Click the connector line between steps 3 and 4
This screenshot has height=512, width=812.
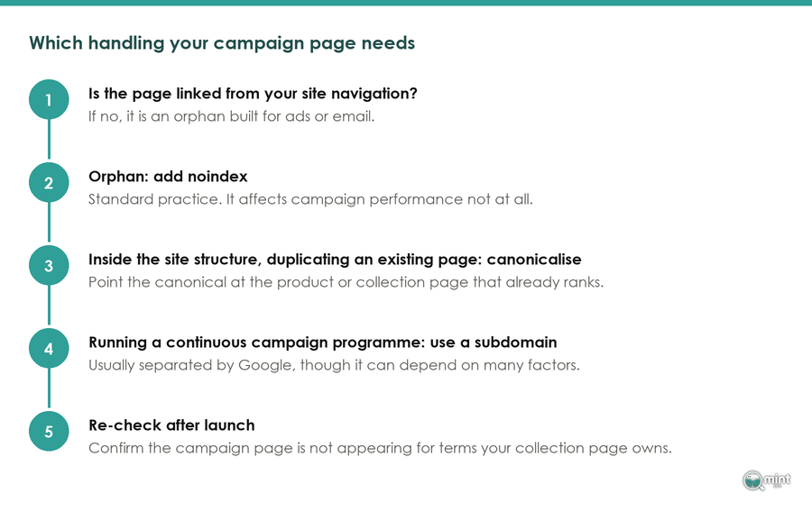pyautogui.click(x=49, y=306)
